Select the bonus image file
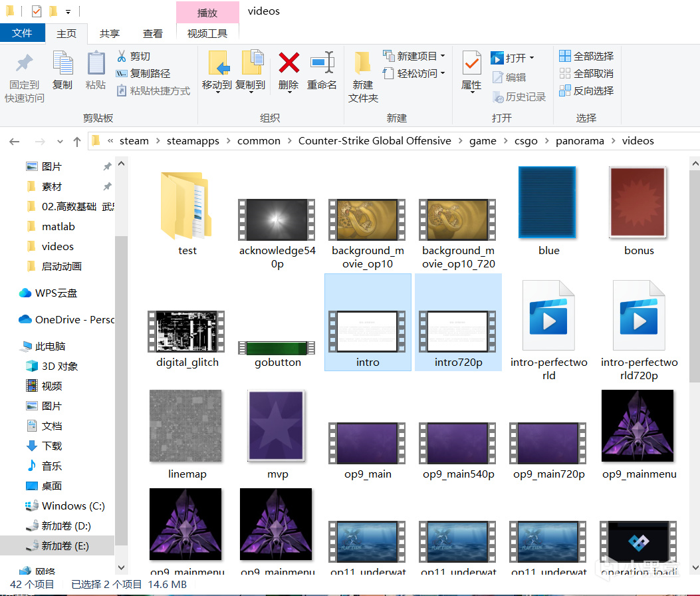 point(639,211)
